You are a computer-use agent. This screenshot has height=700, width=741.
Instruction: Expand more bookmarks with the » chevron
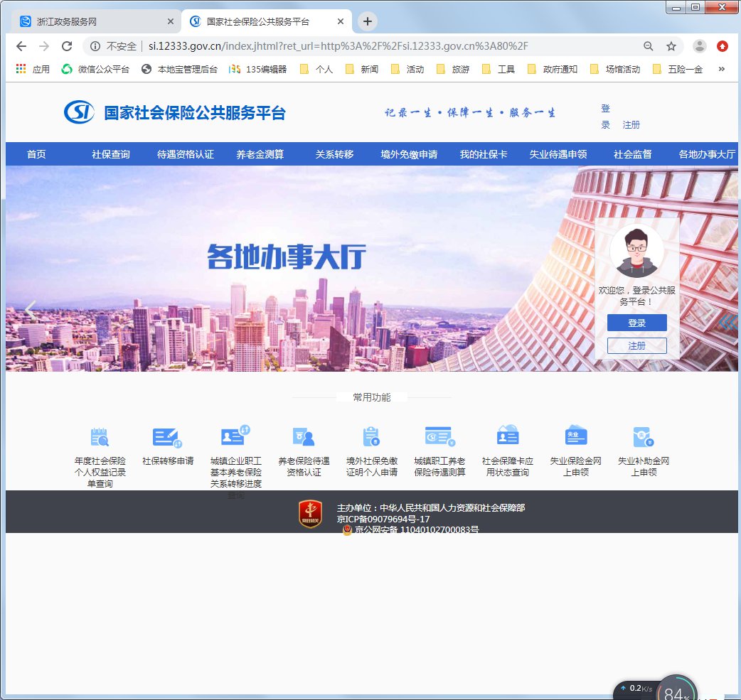point(722,69)
